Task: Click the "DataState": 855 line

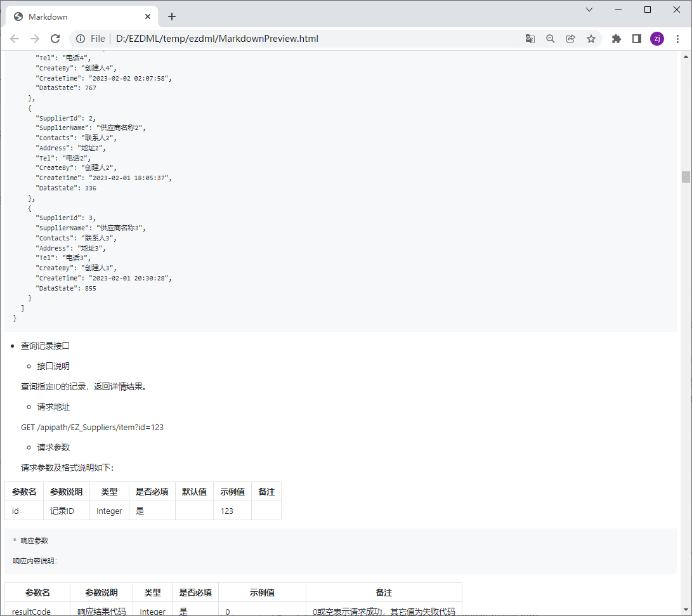Action: pos(66,288)
